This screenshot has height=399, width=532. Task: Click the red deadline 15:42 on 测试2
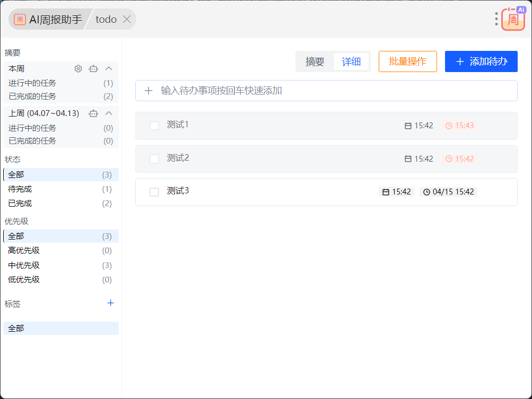pyautogui.click(x=460, y=159)
